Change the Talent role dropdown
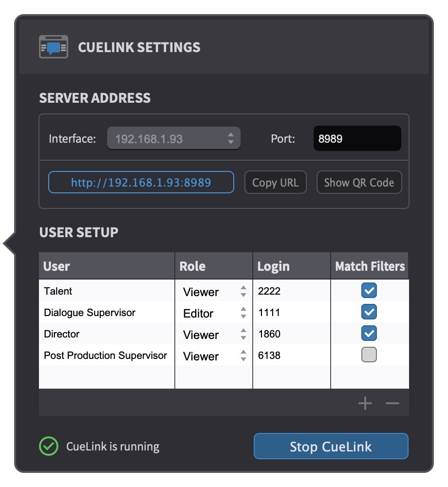448x487 pixels. (x=214, y=291)
